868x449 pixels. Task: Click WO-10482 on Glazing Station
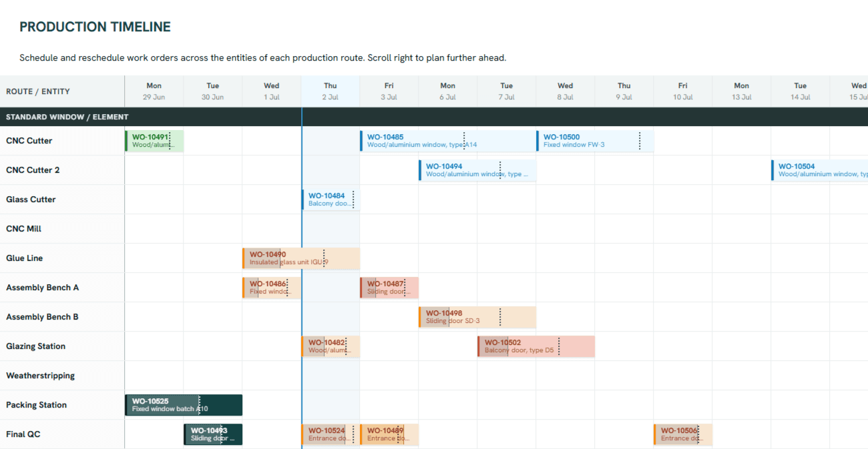pos(331,346)
